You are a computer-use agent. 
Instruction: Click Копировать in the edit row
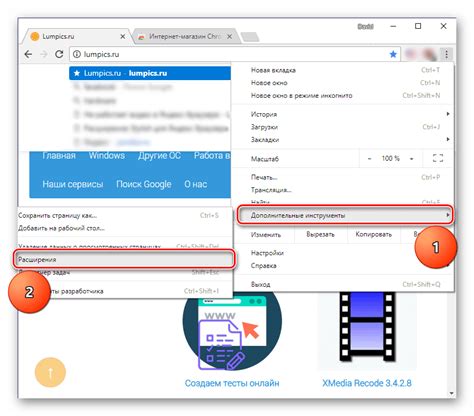click(x=373, y=234)
